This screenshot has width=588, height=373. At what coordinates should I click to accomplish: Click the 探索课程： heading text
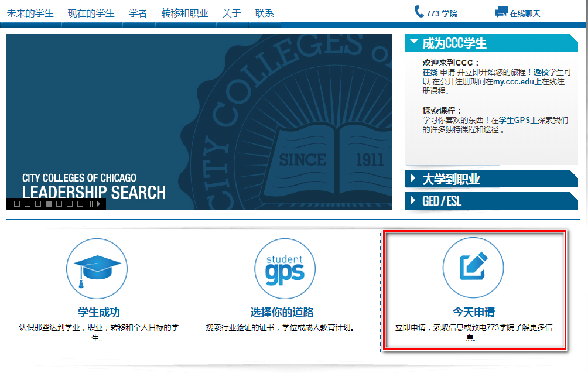tap(442, 111)
